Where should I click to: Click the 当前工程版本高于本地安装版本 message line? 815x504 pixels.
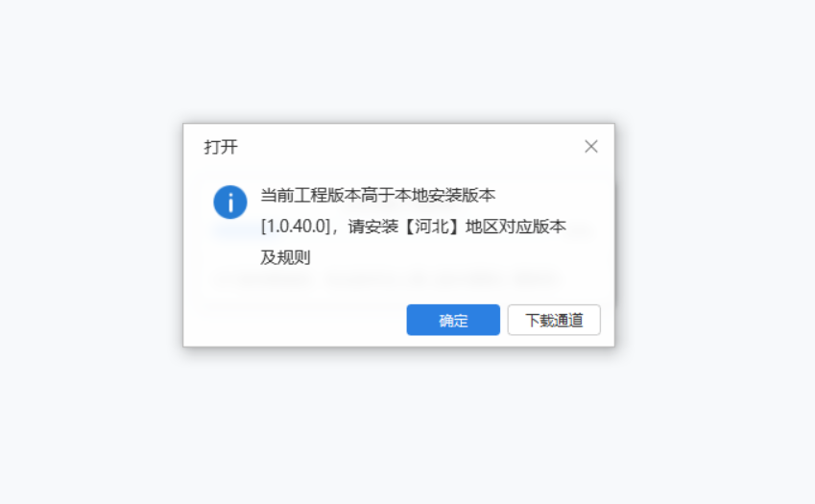[x=378, y=196]
